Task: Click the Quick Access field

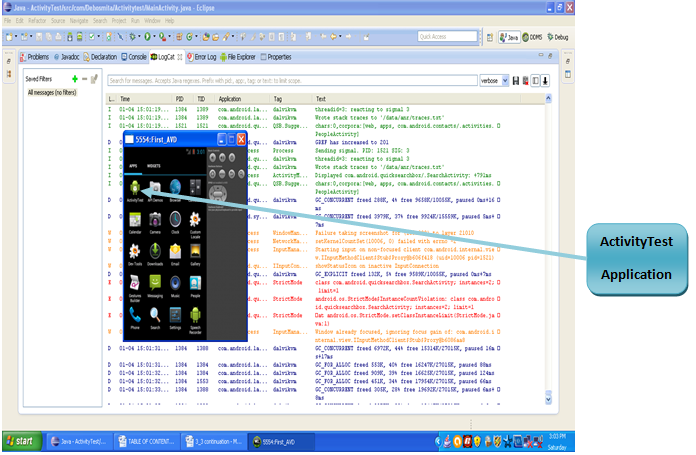Action: (x=447, y=36)
